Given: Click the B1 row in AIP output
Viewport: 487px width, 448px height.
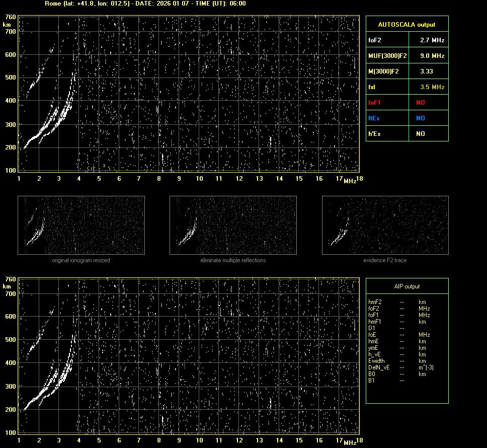Looking at the screenshot, I should (371, 381).
